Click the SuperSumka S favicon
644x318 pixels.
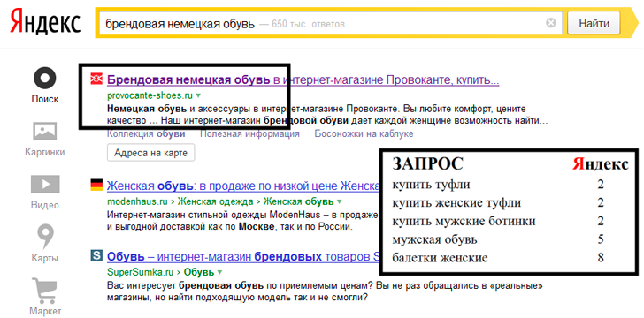[x=96, y=256]
